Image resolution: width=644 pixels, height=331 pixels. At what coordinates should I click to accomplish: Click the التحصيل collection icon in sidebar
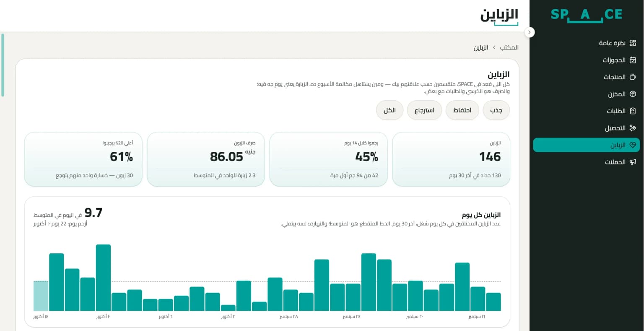633,128
